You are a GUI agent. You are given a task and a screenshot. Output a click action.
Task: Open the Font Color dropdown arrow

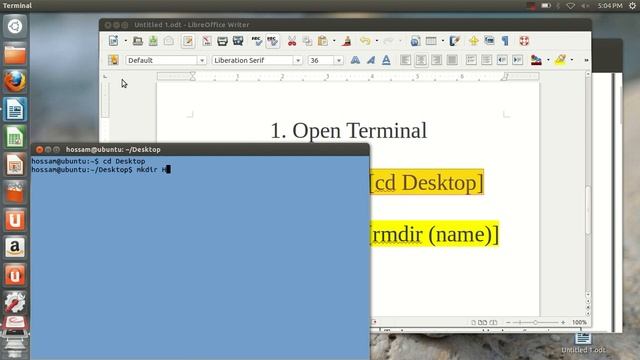(x=548, y=60)
